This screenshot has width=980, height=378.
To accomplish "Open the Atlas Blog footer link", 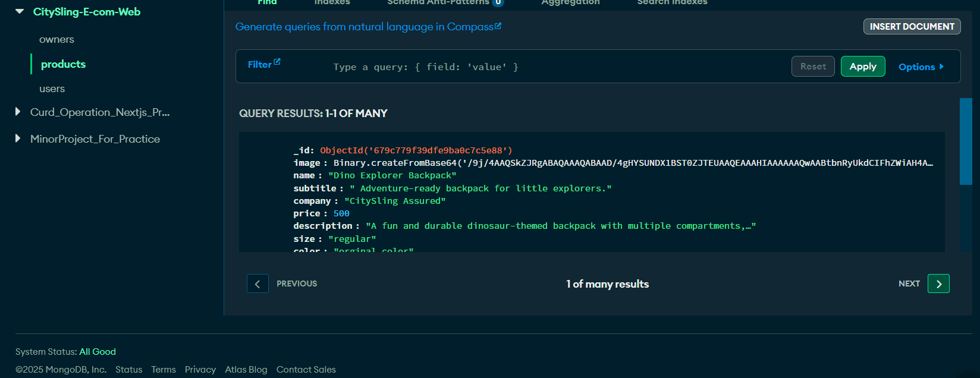I will point(246,369).
